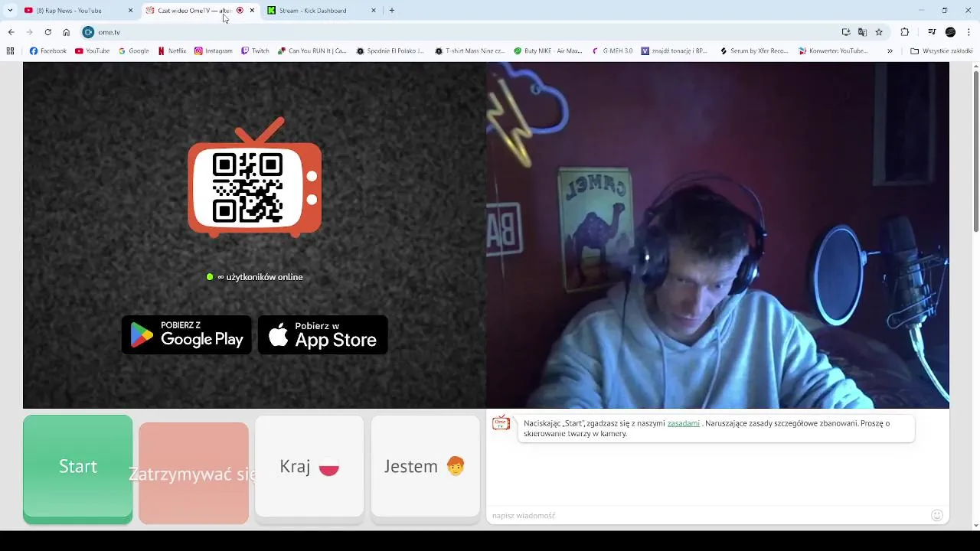Click the local webcam video preview

pos(717,235)
